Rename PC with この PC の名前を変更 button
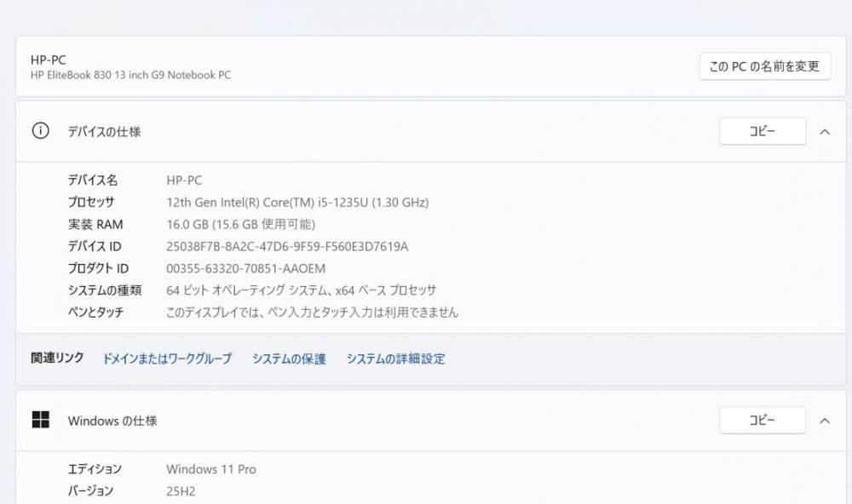The image size is (852, 504). click(764, 66)
